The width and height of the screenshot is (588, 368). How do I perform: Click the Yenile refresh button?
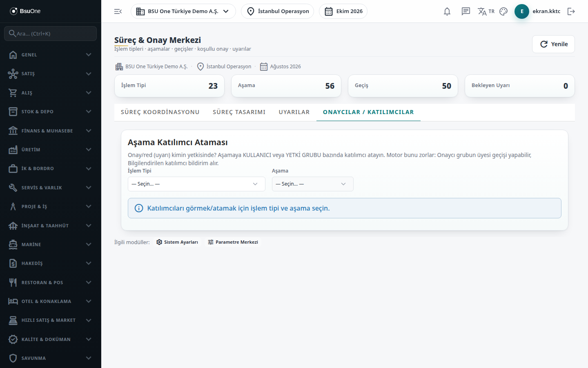click(553, 44)
